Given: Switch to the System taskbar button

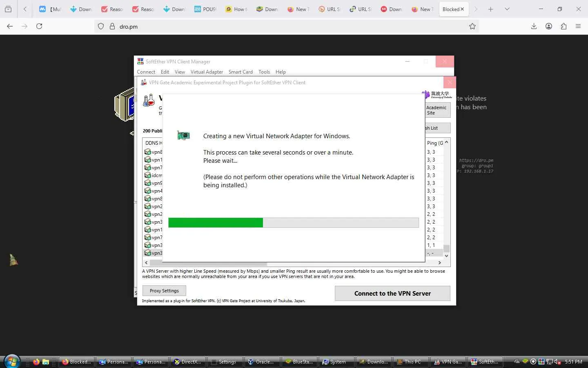Looking at the screenshot, I should 336,362.
